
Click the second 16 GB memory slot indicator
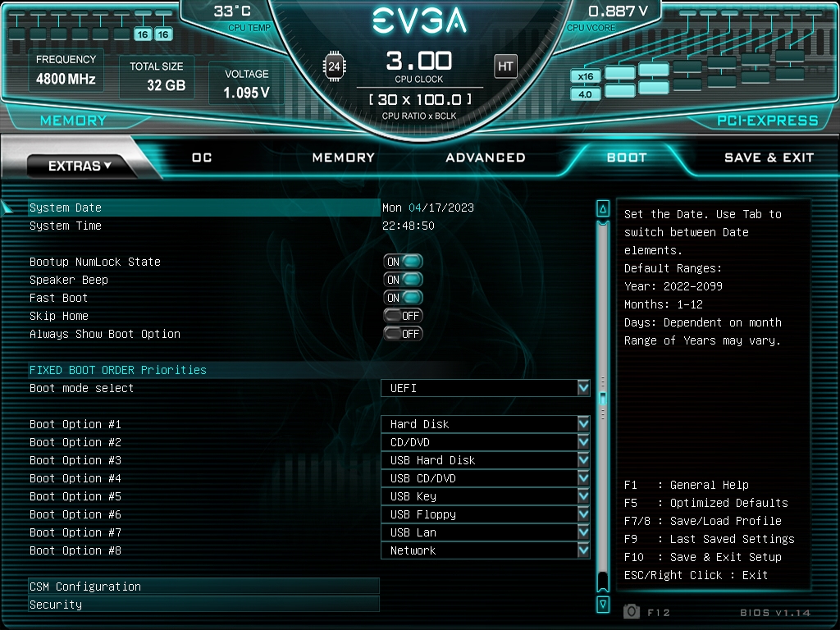163,34
